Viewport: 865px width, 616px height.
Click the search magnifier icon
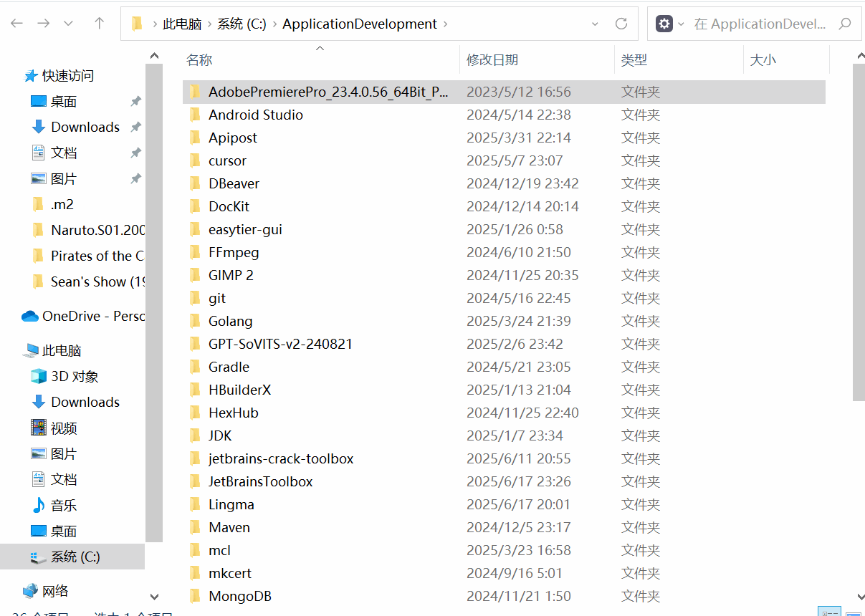click(845, 24)
